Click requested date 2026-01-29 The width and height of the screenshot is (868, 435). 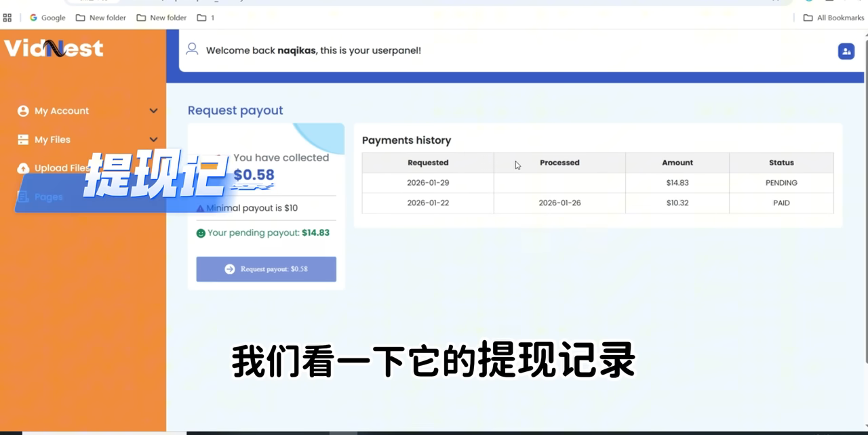pos(428,183)
